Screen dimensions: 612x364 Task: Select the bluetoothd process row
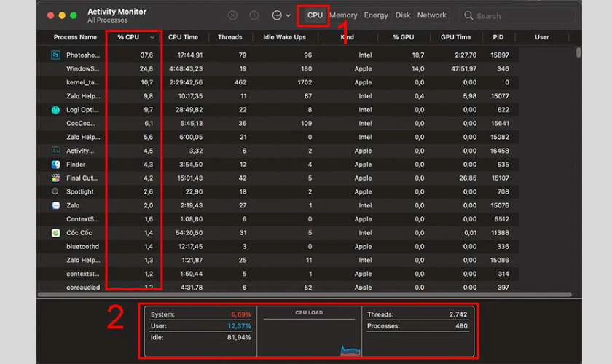click(x=278, y=247)
